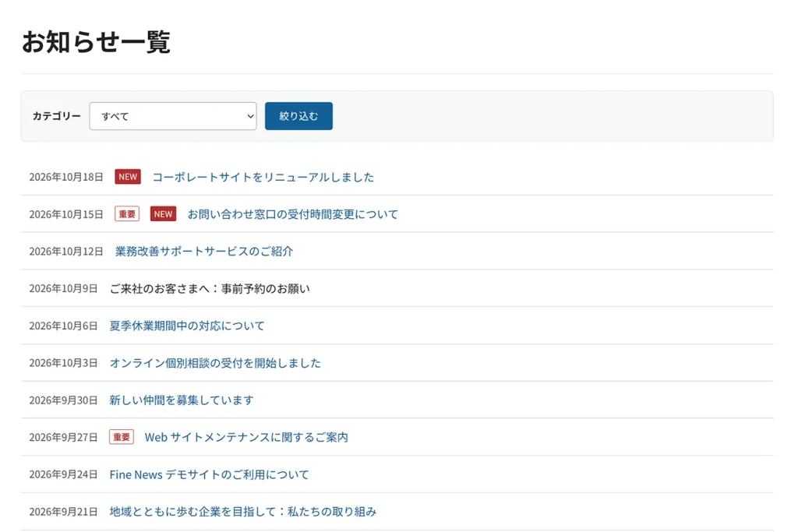This screenshot has width=798, height=532.
Task: Click the date 2026年10月12日
Action: point(66,252)
